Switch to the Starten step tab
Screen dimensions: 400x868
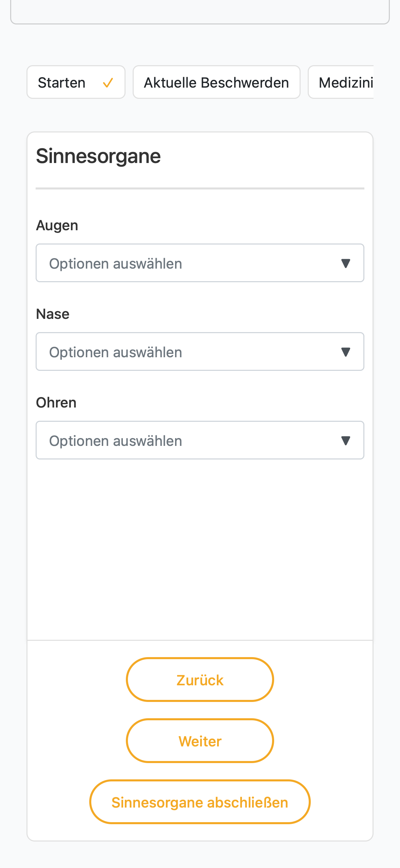coord(76,82)
